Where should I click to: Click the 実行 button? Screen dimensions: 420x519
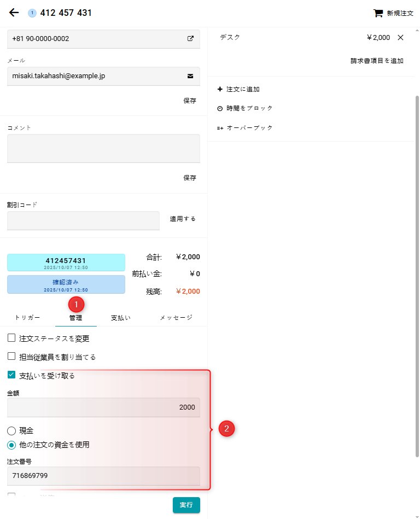186,505
